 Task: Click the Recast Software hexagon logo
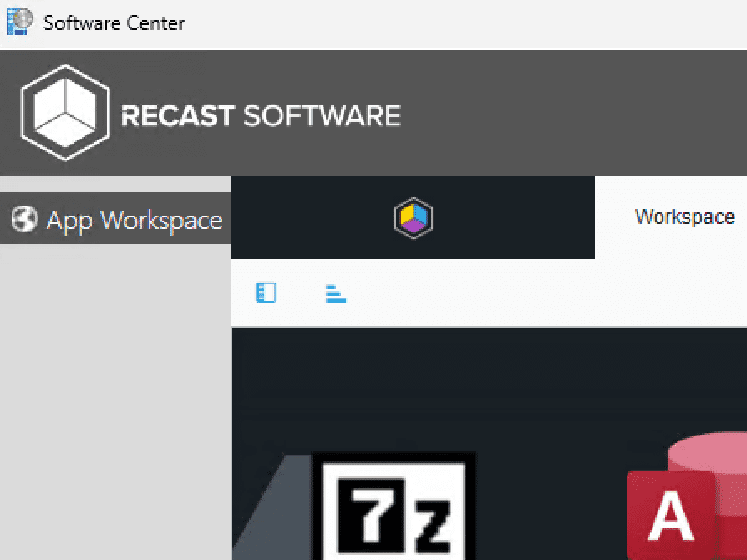tap(65, 111)
